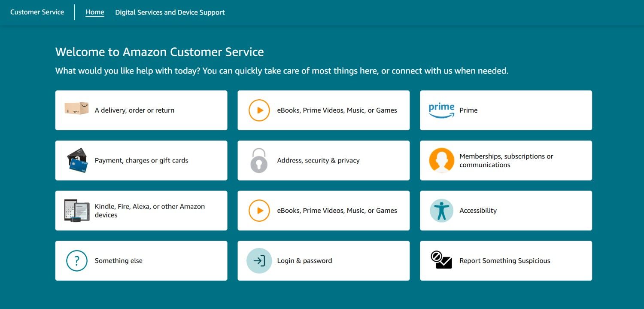This screenshot has width=644, height=309.
Task: Click the orange play icon in the third row
Action: tap(259, 211)
